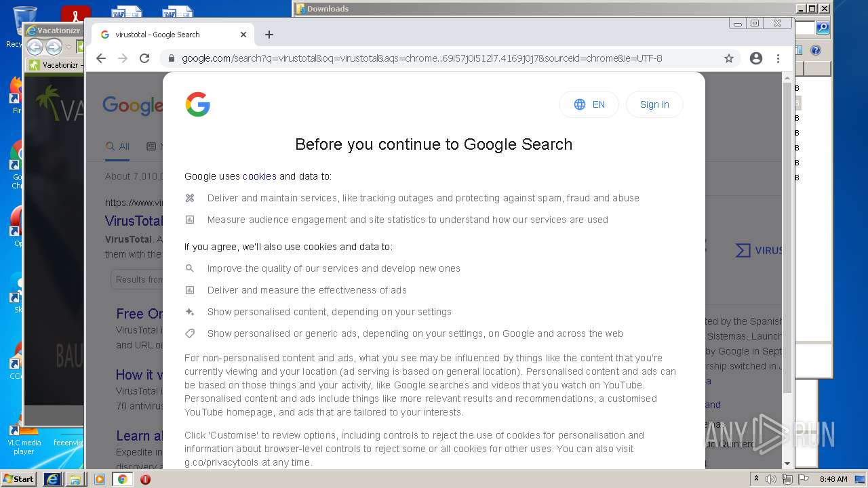Open help in the Downloads window
Image resolution: width=868 pixels, height=488 pixels.
[816, 50]
